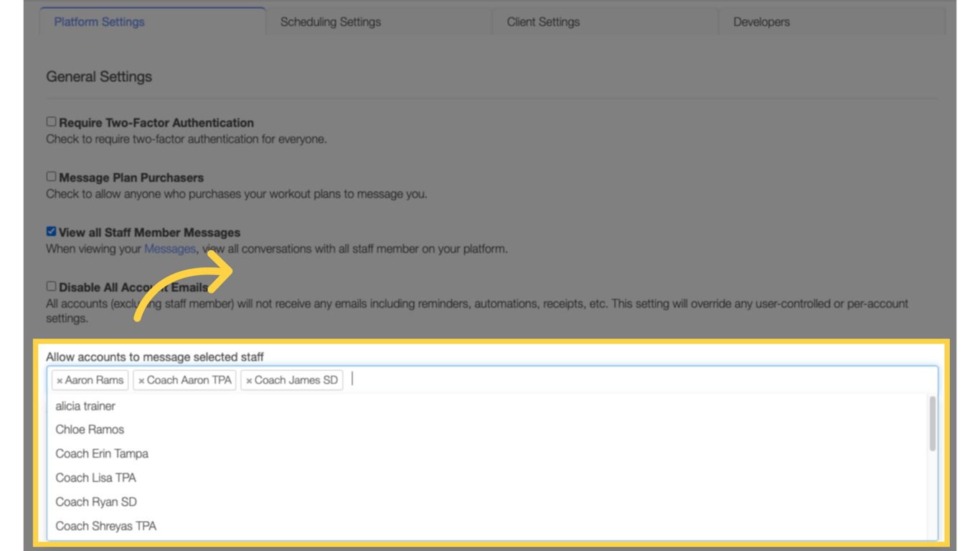Add Coach Ryan SD to selected staff

pyautogui.click(x=488, y=502)
